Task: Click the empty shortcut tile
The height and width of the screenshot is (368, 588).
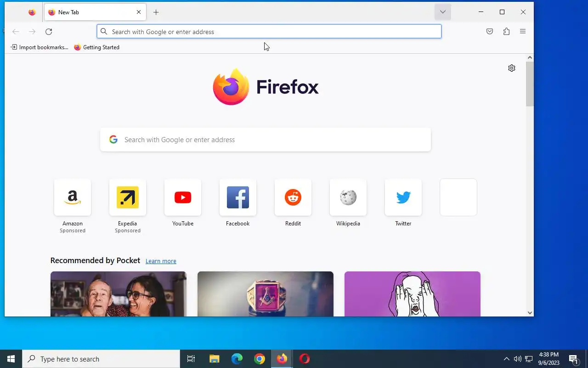Action: click(458, 197)
